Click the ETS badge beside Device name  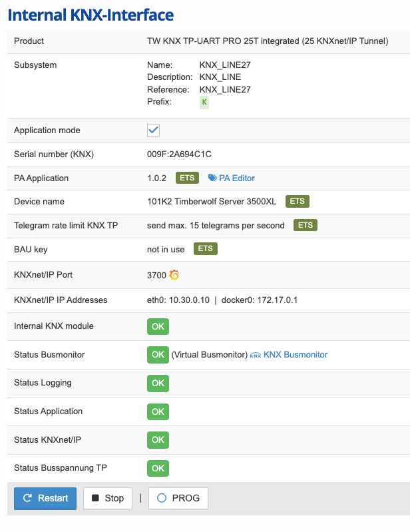298,201
